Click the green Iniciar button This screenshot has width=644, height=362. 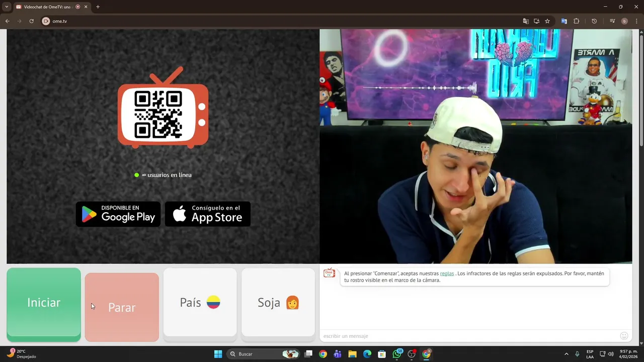point(44,305)
